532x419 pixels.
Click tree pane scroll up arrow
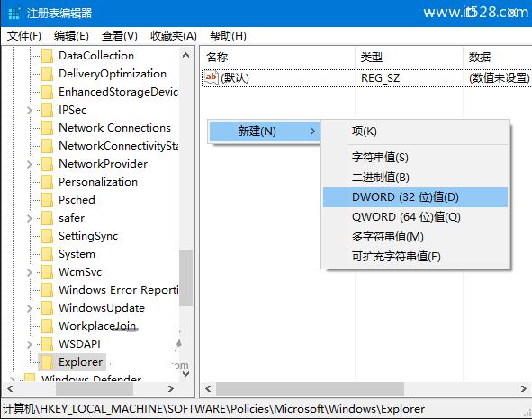click(x=186, y=55)
